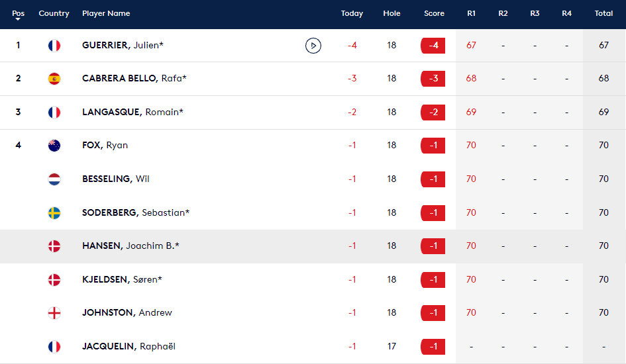Click the England flag beside Andrew Johnston
Image resolution: width=626 pixels, height=364 pixels.
[x=54, y=313]
